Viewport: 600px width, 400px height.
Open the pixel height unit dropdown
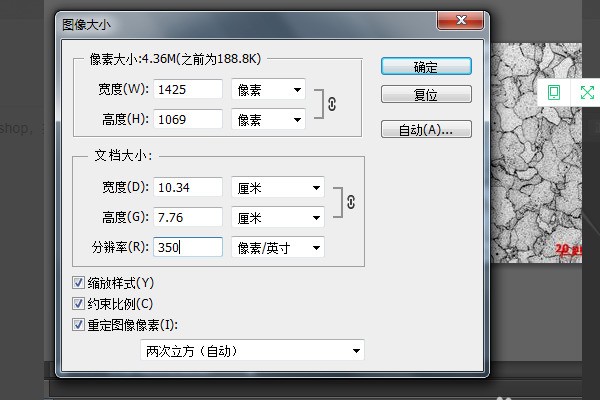coord(268,119)
